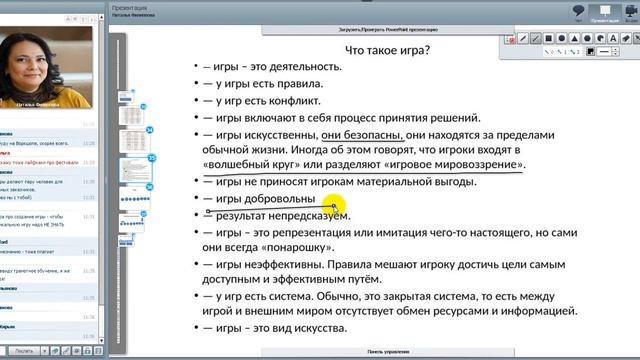Select the eraser tool

(626, 39)
